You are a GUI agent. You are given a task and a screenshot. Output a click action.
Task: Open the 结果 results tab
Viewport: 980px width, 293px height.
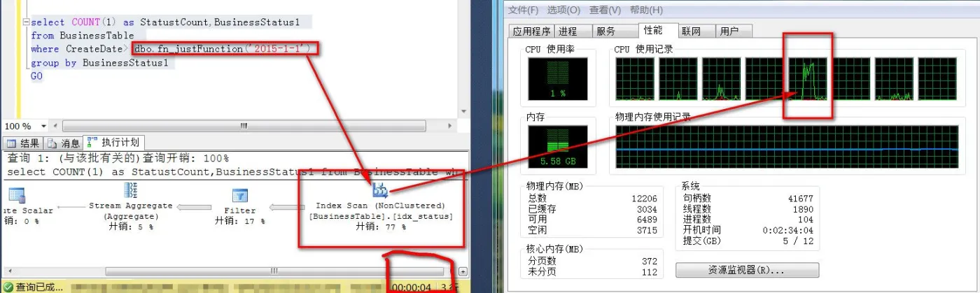(x=24, y=143)
